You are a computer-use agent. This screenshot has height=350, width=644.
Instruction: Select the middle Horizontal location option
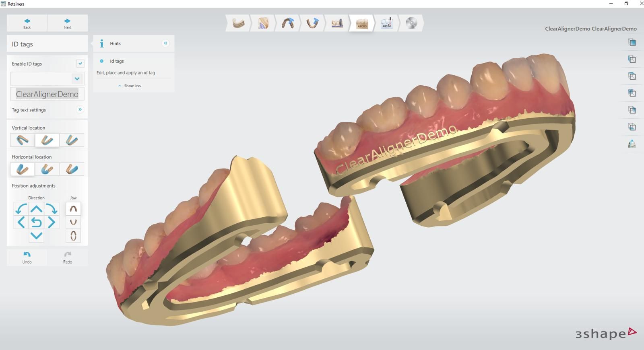click(x=47, y=169)
